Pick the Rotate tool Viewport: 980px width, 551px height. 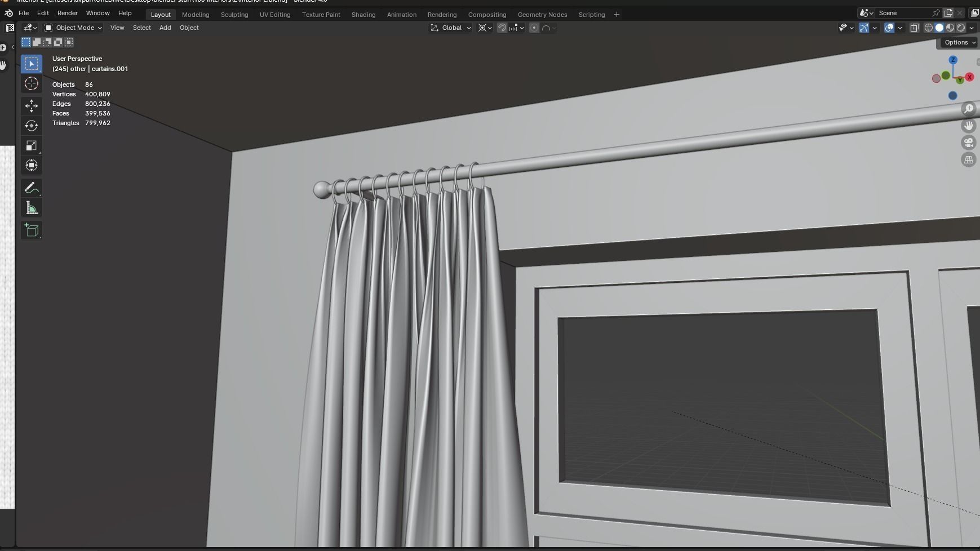click(32, 126)
